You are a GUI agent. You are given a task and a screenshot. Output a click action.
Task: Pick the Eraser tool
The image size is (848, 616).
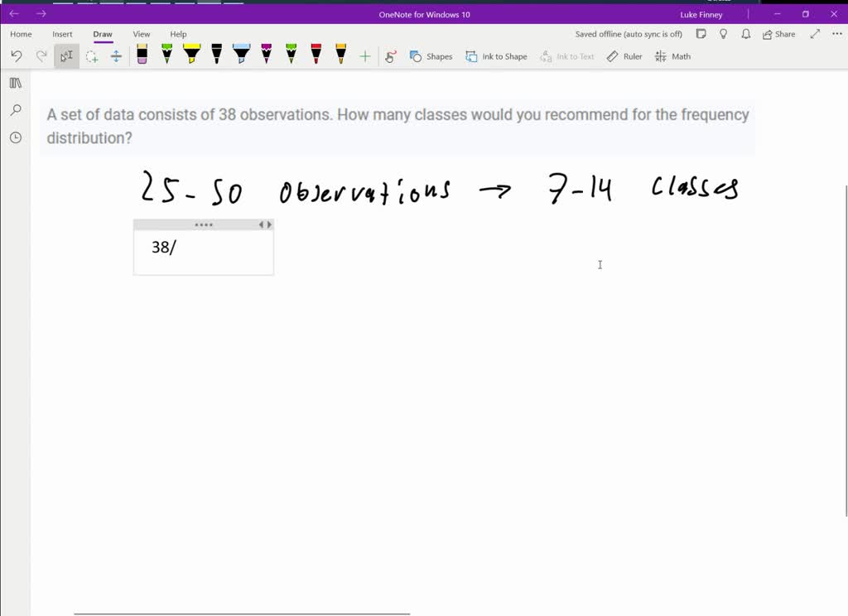tap(142, 54)
